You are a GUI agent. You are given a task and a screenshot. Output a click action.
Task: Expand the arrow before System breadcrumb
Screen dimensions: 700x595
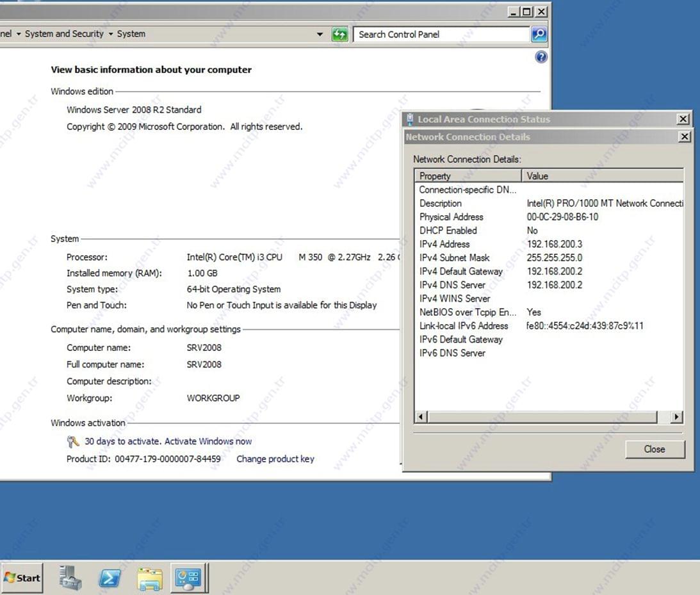(x=110, y=34)
